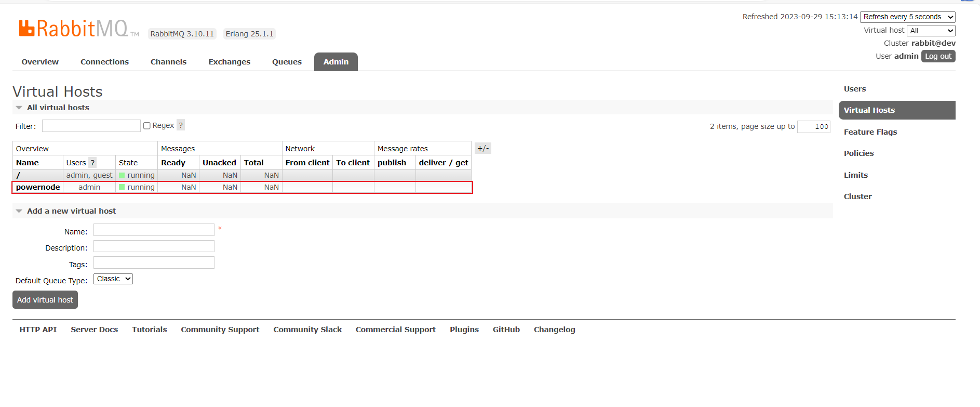Open the Changelog footer link
Screen dimensions: 980x407
coord(555,330)
